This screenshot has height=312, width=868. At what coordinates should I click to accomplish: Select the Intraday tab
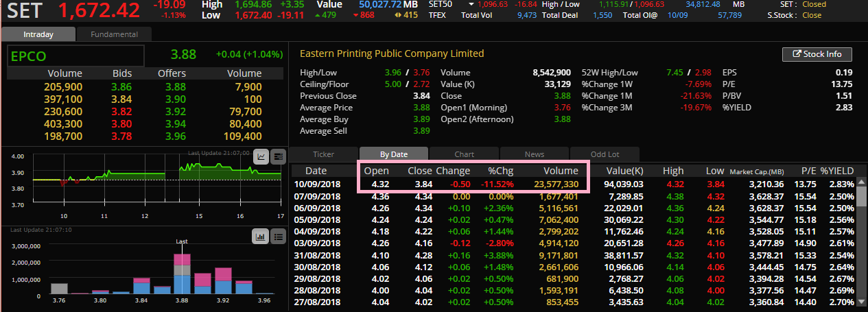pyautogui.click(x=38, y=34)
